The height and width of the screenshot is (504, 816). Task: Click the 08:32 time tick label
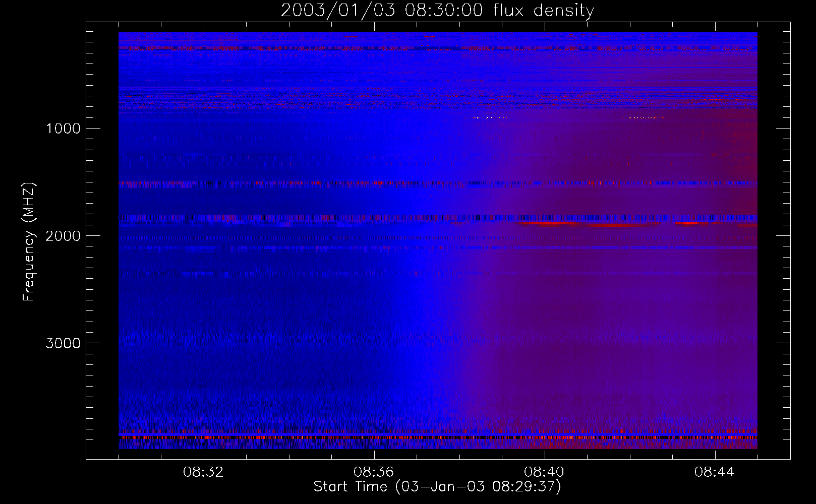point(203,472)
